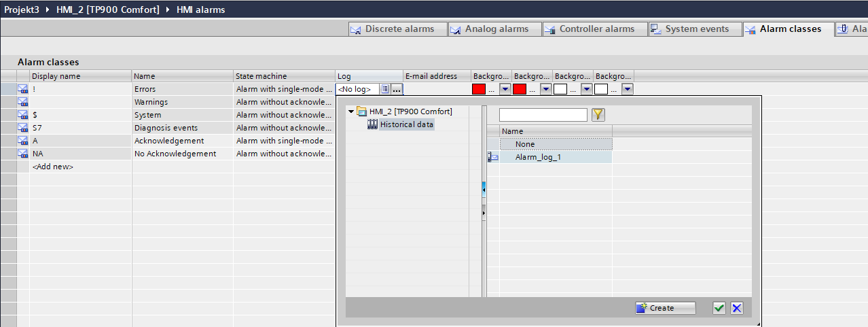Open the fourth background color dropdown for Errors
The image size is (868, 327).
(x=627, y=89)
